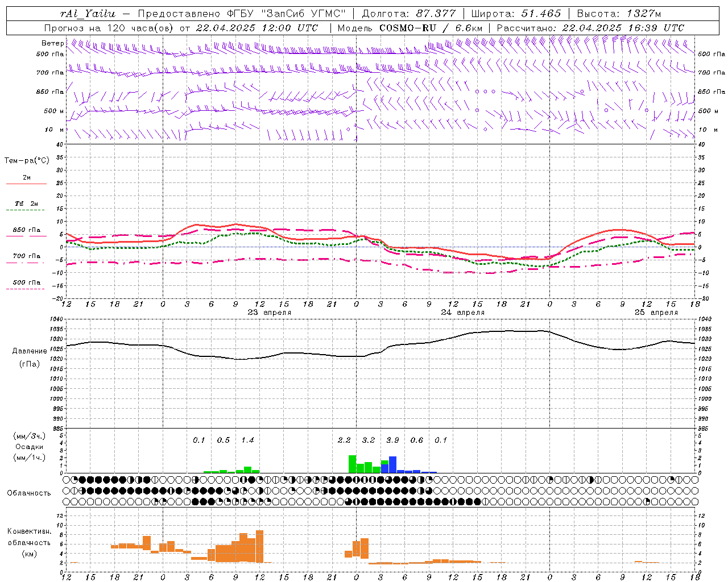Click the tallest blue precipitation bar
Screen dimensions: 728x582
tap(392, 464)
